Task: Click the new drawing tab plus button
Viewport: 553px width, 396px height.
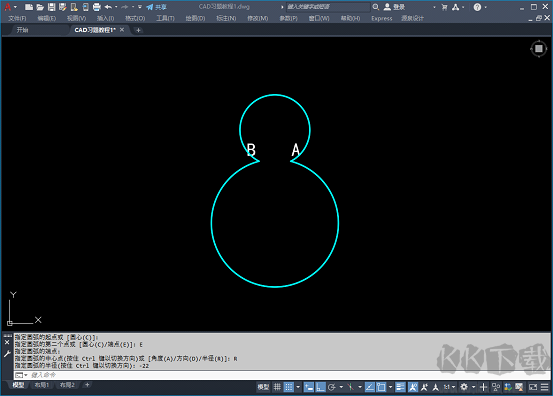Action: (x=138, y=30)
